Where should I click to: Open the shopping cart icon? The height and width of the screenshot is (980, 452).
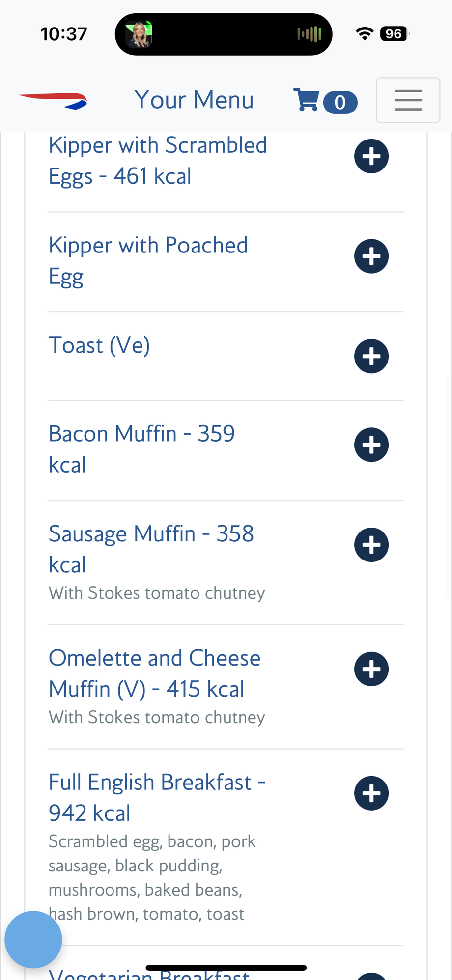[306, 100]
